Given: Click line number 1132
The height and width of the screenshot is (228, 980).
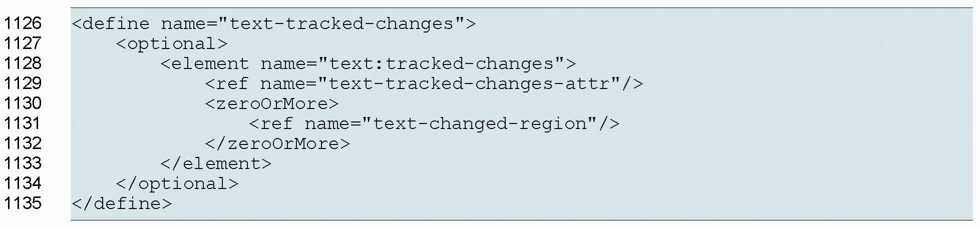Looking at the screenshot, I should click(23, 143).
